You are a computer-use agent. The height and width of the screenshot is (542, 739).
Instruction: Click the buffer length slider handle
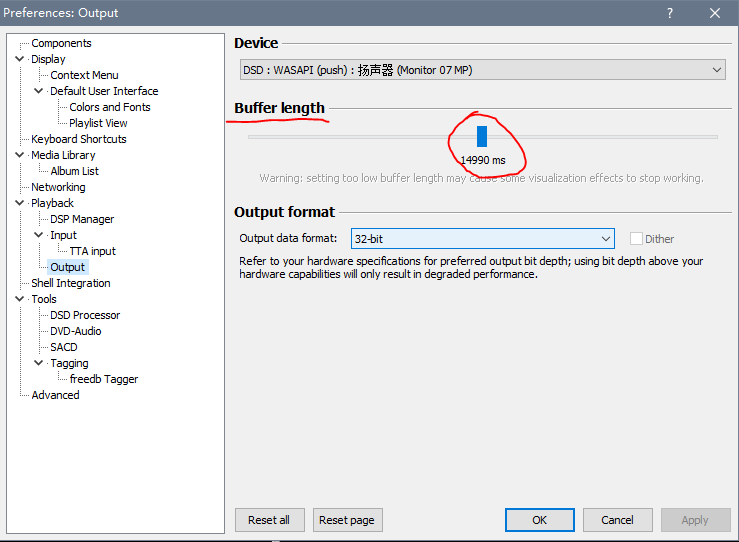[482, 136]
